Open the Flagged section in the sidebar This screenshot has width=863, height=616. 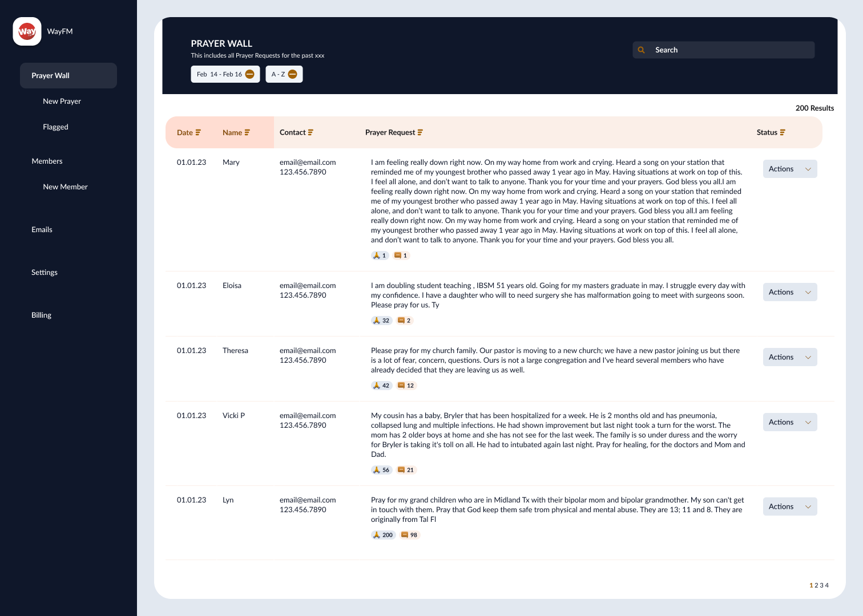pyautogui.click(x=55, y=127)
